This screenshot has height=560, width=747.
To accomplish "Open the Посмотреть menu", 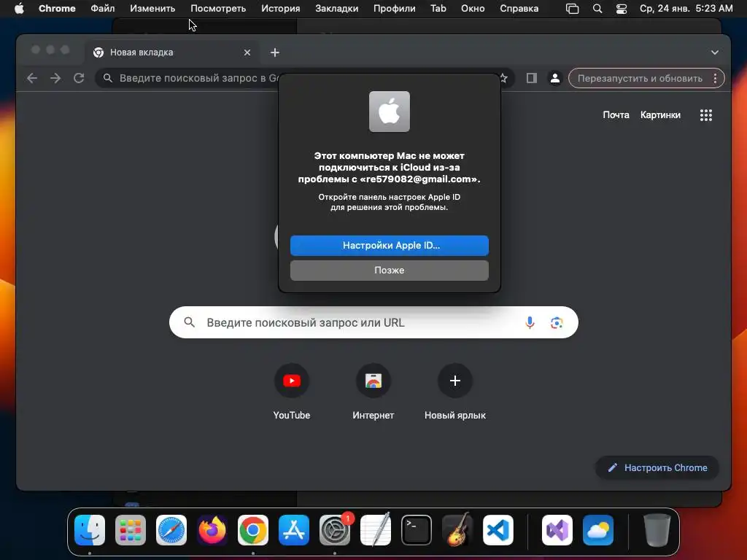I will pyautogui.click(x=218, y=9).
